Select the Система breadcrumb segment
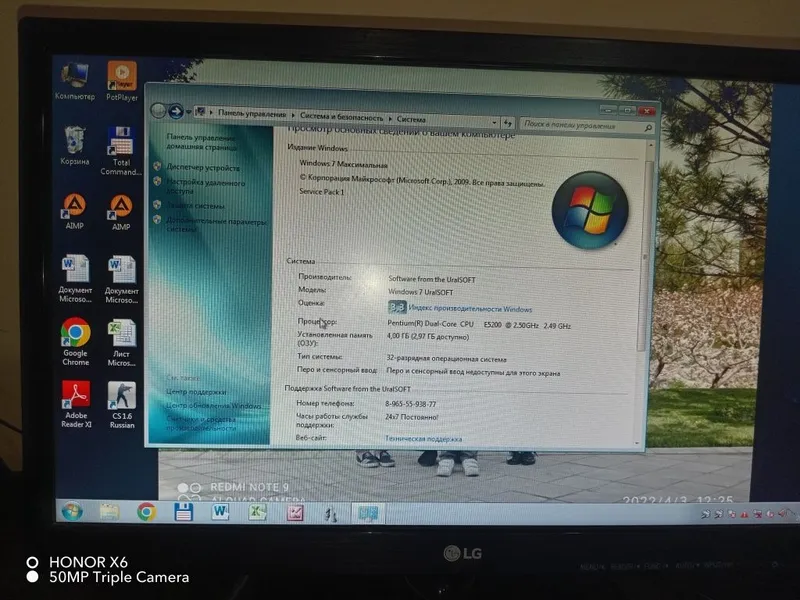 tap(411, 119)
